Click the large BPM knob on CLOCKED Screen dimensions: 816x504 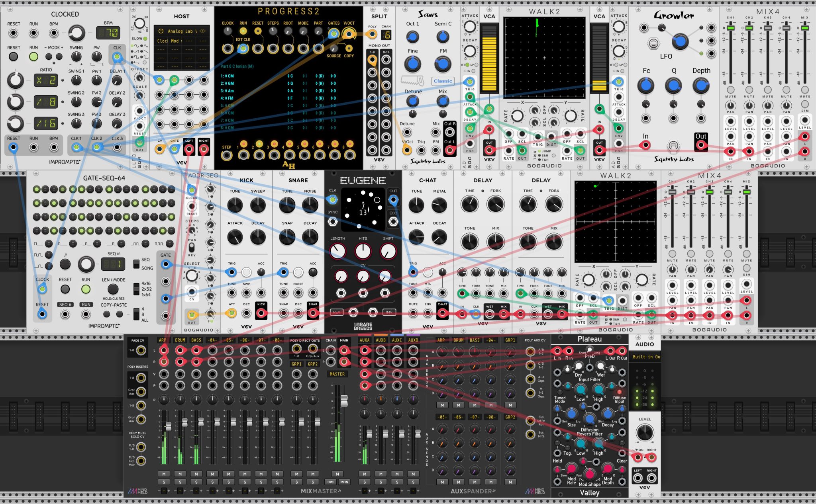(77, 33)
